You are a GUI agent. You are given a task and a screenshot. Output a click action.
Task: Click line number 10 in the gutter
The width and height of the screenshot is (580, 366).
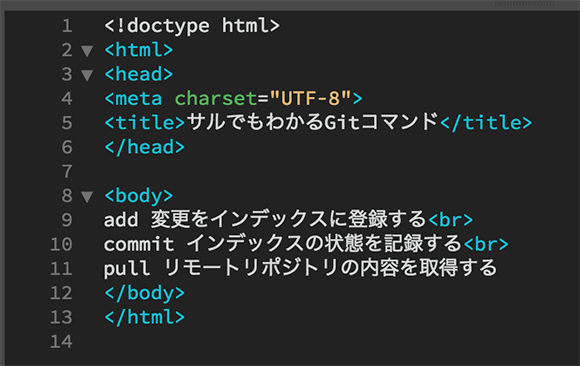[61, 244]
